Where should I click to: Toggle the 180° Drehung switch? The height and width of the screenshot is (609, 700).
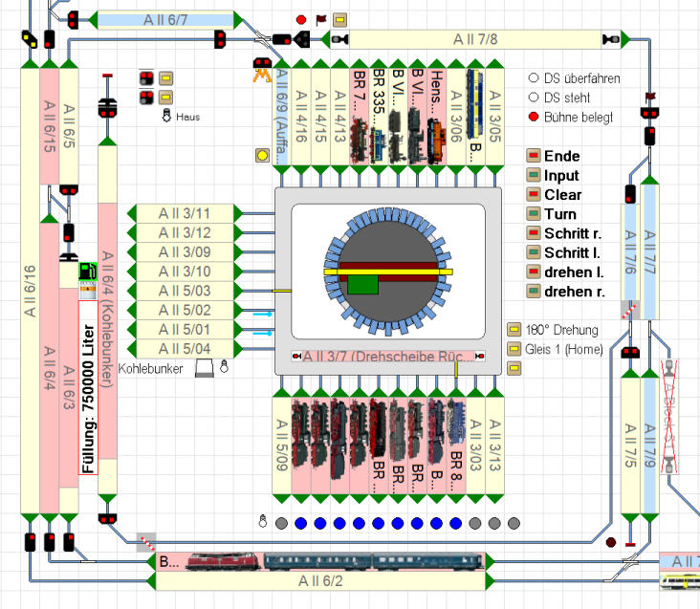[x=514, y=330]
